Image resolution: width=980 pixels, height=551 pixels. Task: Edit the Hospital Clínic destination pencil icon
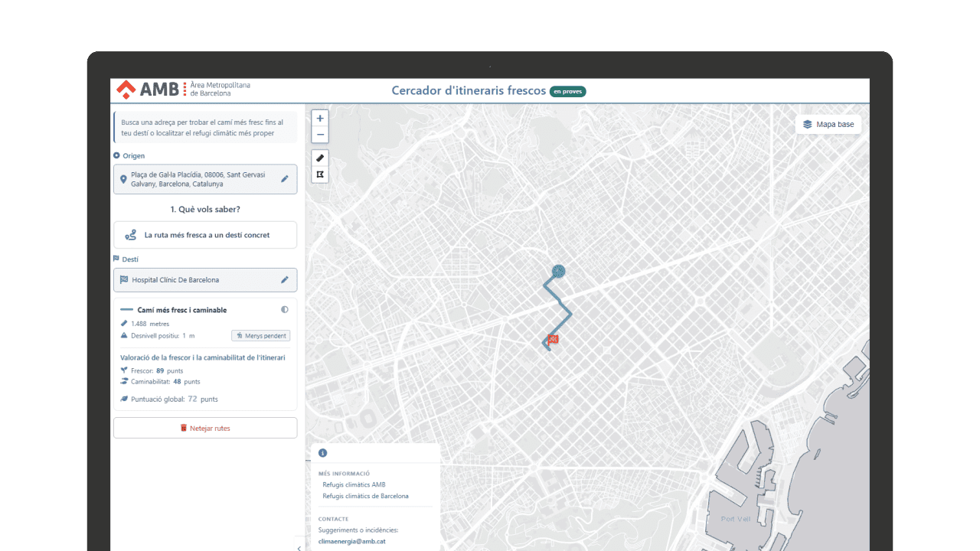click(x=285, y=280)
